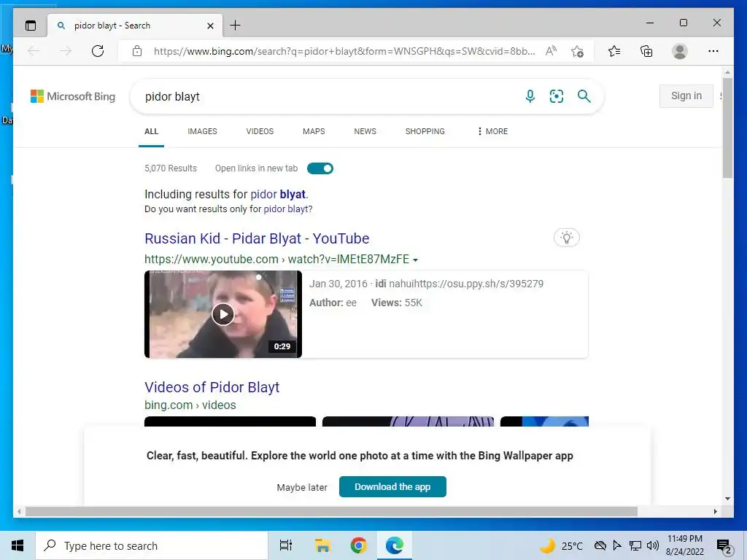Search using an image icon
The image size is (747, 560).
coord(557,96)
